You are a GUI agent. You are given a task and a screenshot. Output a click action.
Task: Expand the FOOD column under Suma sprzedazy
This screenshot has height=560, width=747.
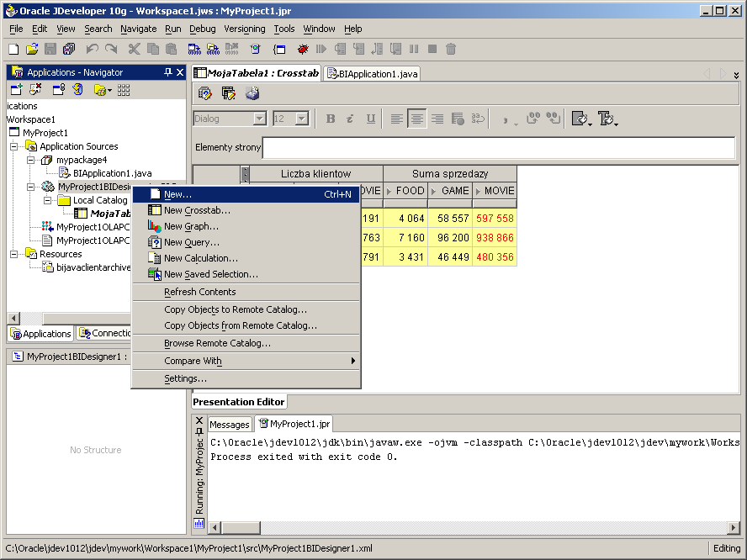pos(389,191)
